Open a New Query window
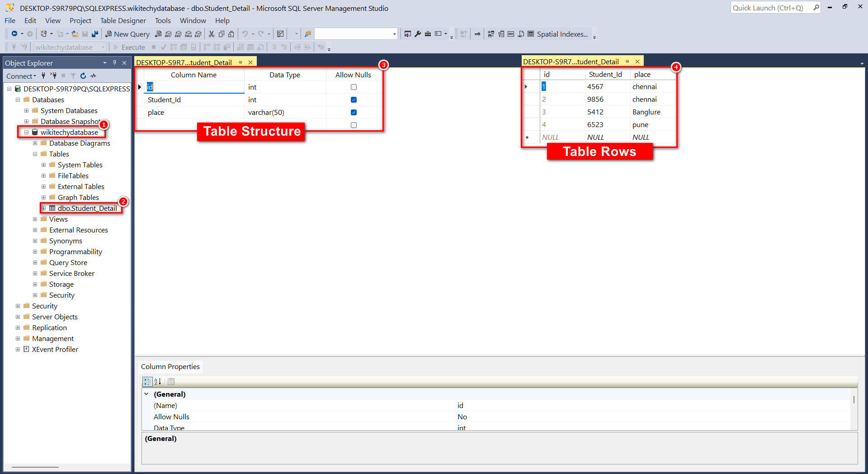This screenshot has width=868, height=474. tap(127, 34)
